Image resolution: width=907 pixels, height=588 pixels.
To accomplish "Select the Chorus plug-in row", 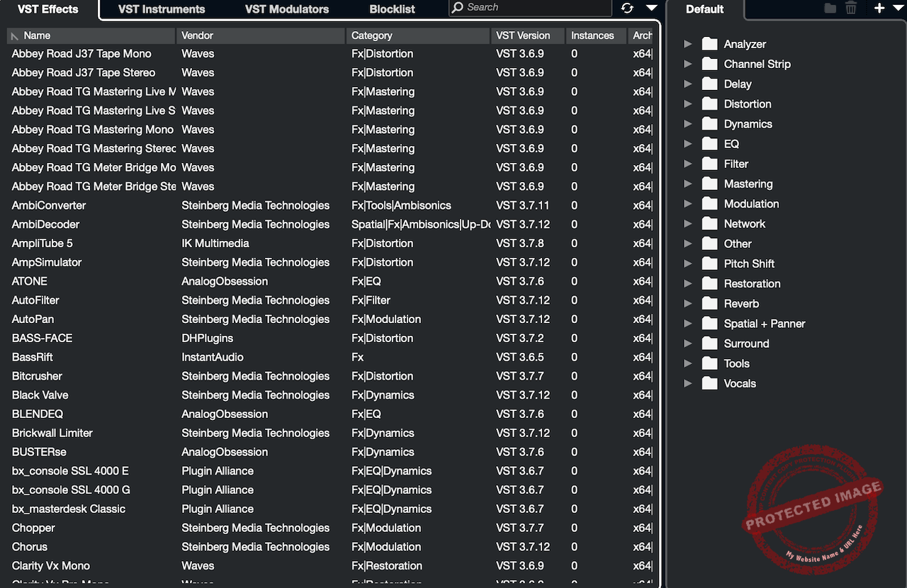I will click(x=330, y=547).
